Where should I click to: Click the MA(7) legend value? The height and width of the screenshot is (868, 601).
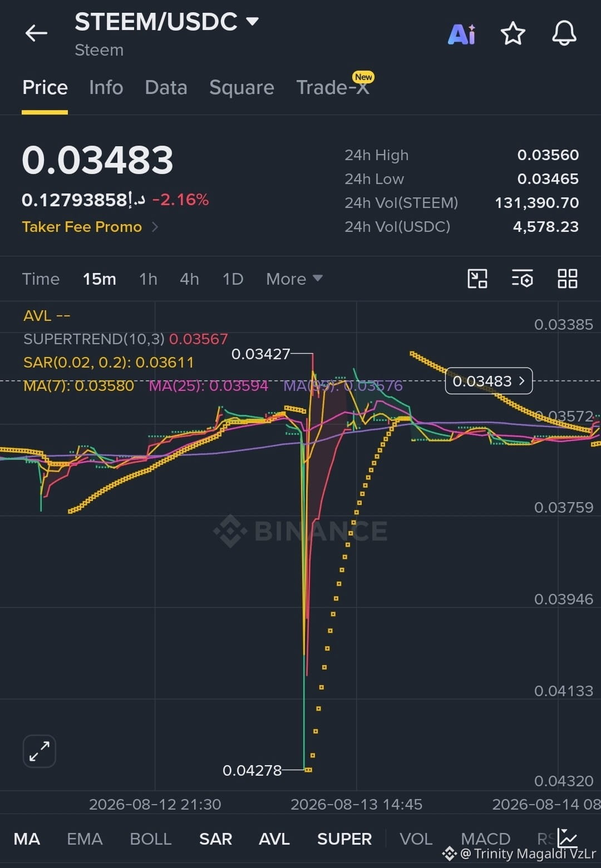tap(79, 385)
